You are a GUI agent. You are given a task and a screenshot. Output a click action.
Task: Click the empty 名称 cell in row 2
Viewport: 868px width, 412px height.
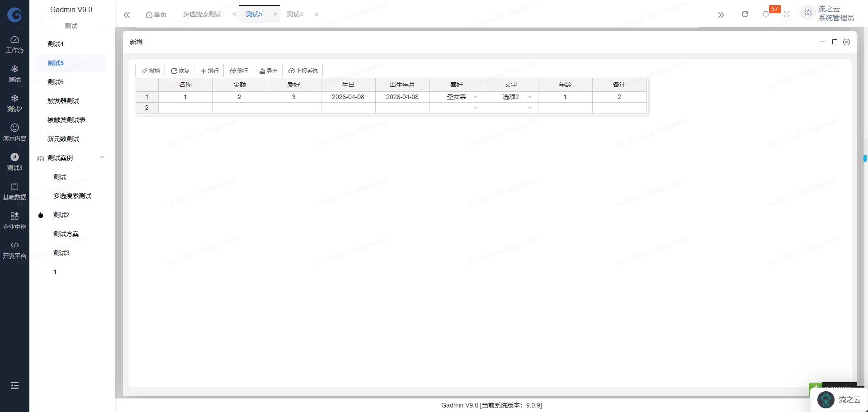[185, 108]
